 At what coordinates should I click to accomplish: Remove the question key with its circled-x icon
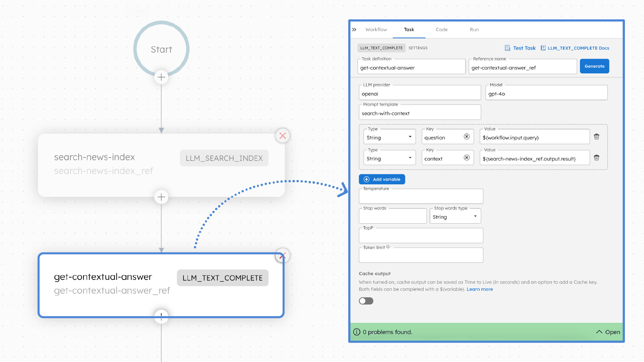pyautogui.click(x=467, y=136)
